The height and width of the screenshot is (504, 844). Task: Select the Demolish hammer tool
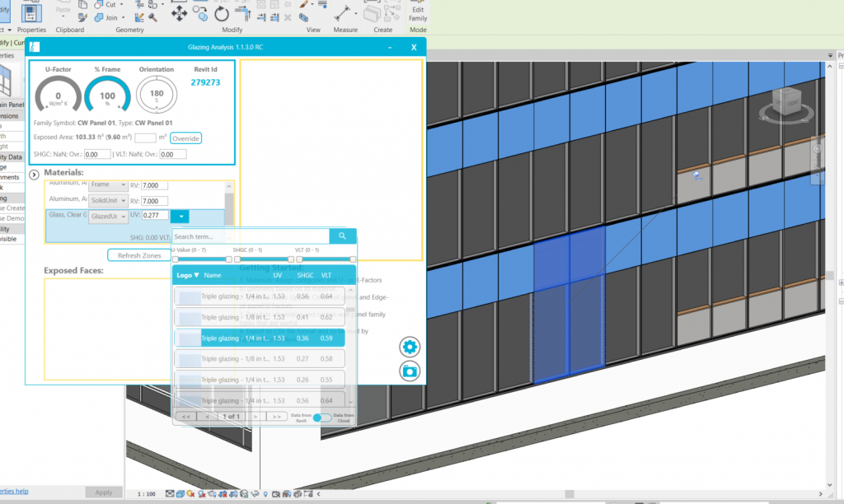click(x=152, y=18)
